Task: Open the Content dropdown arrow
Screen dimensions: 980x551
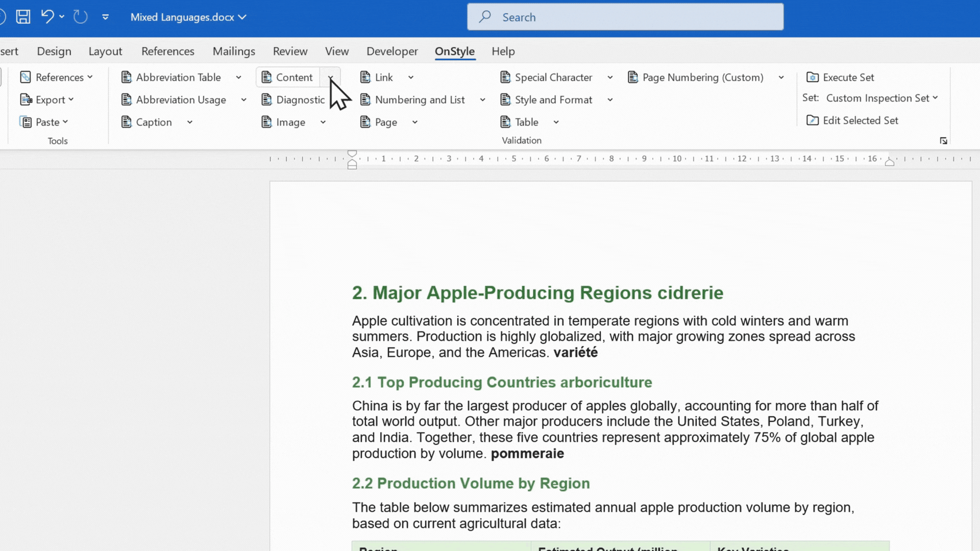Action: click(x=331, y=78)
